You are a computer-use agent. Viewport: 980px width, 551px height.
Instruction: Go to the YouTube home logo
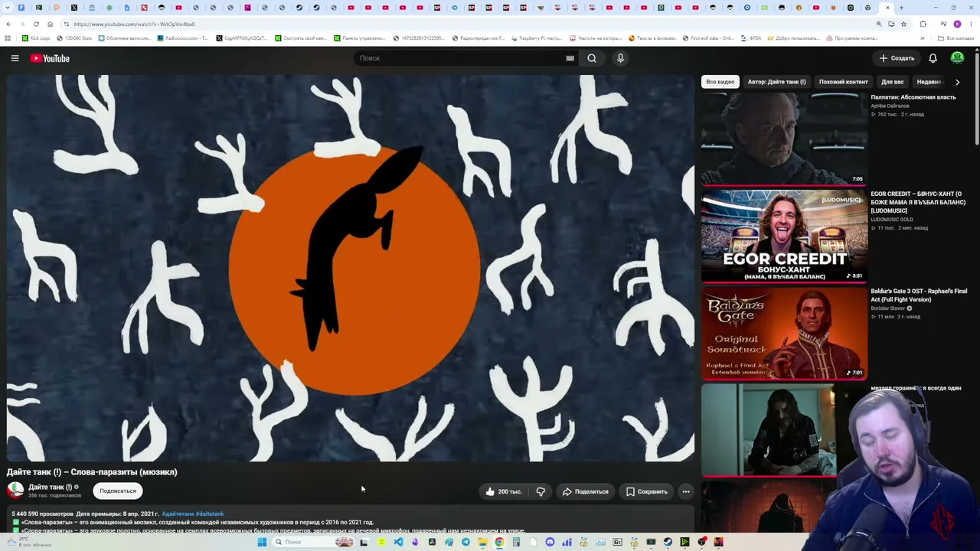click(50, 58)
